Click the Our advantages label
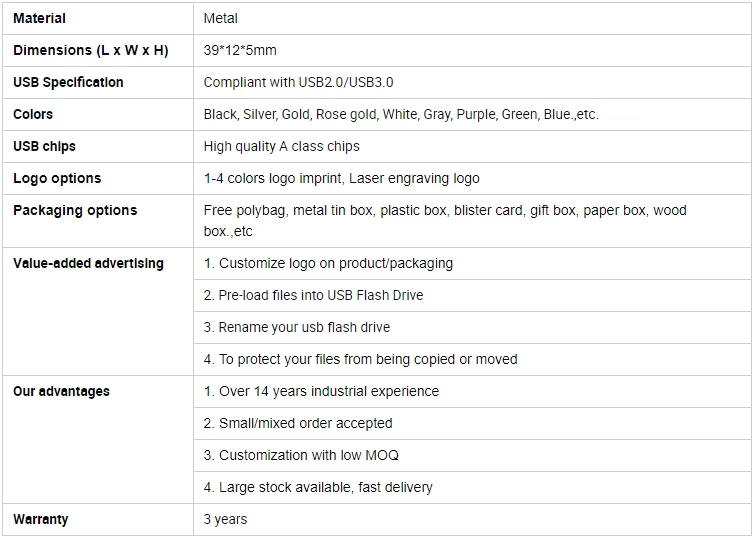This screenshot has height=540, width=756. point(61,391)
